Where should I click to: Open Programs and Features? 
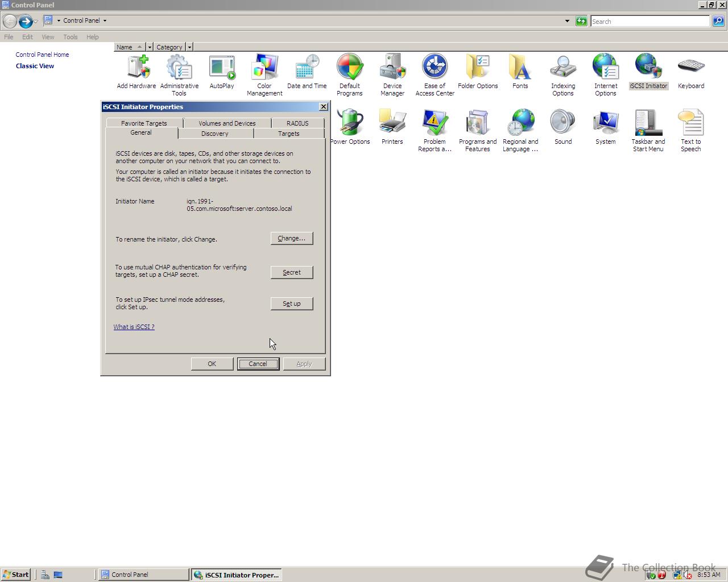coord(478,130)
